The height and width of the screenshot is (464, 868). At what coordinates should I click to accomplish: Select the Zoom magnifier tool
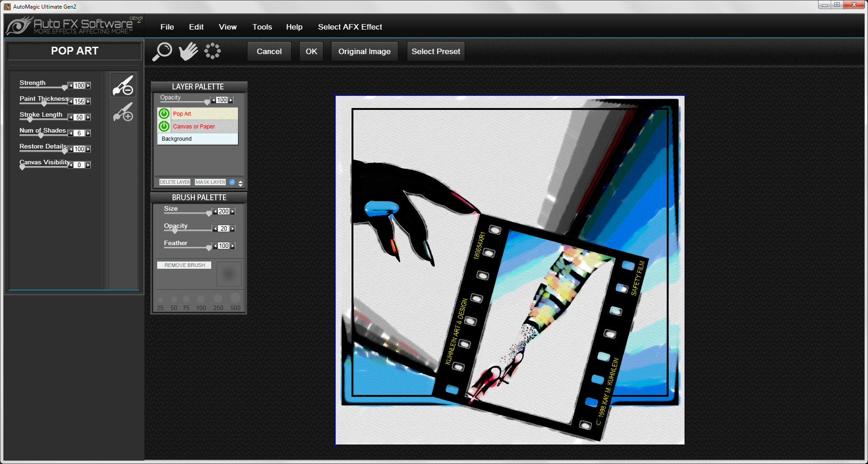[x=162, y=51]
